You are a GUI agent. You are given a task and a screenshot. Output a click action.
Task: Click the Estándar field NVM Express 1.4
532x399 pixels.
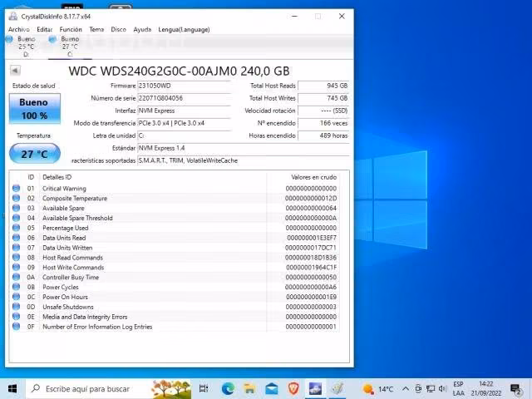tap(244, 148)
